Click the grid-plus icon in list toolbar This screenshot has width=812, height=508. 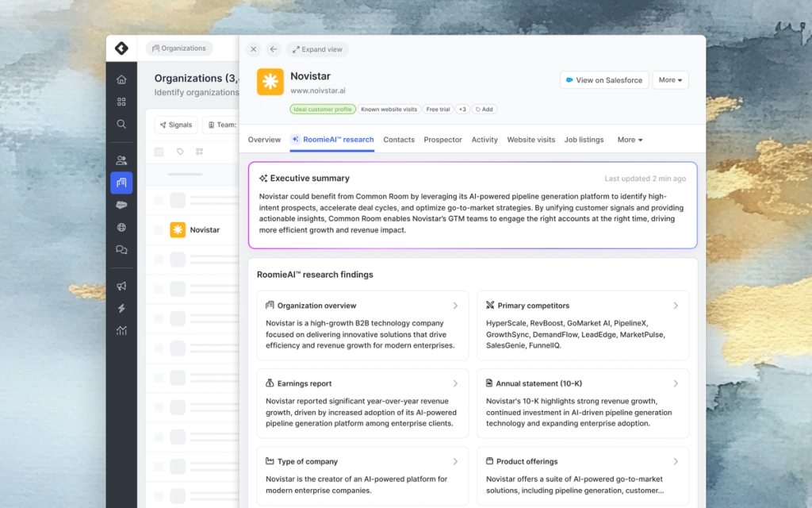click(199, 152)
